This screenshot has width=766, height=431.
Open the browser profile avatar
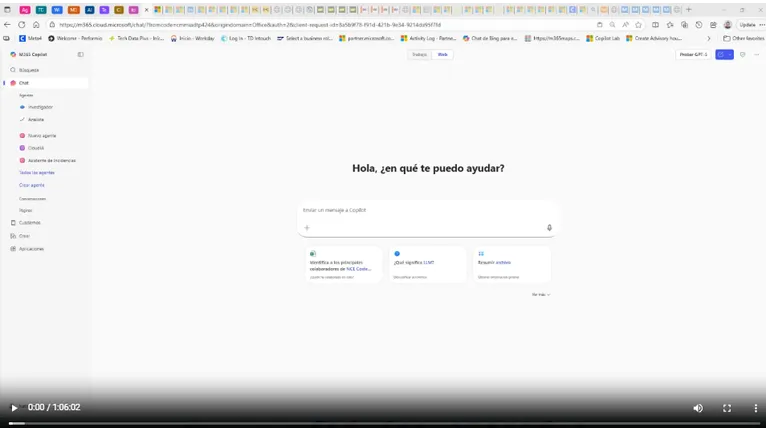point(727,25)
